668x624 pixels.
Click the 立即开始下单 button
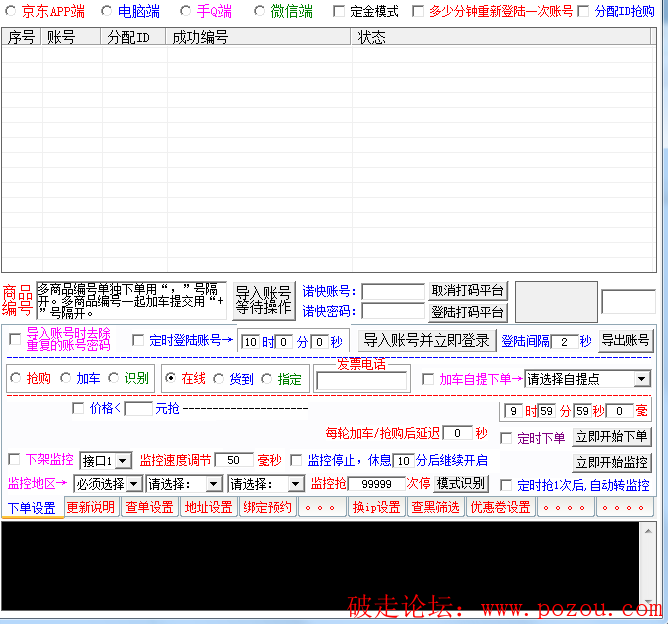612,437
